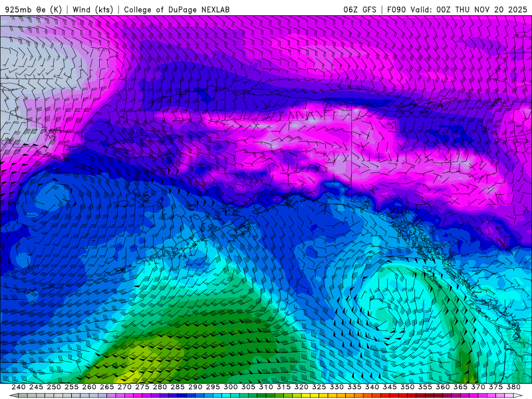This screenshot has height=399, width=532.
Task: Click the 340 legend value
Action: click(372, 387)
